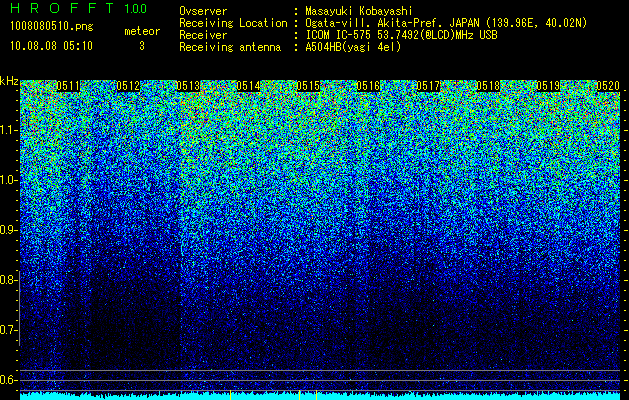Screen dimensions: 629x400
Task: Click the kHz axis unit label
Action: point(9,81)
